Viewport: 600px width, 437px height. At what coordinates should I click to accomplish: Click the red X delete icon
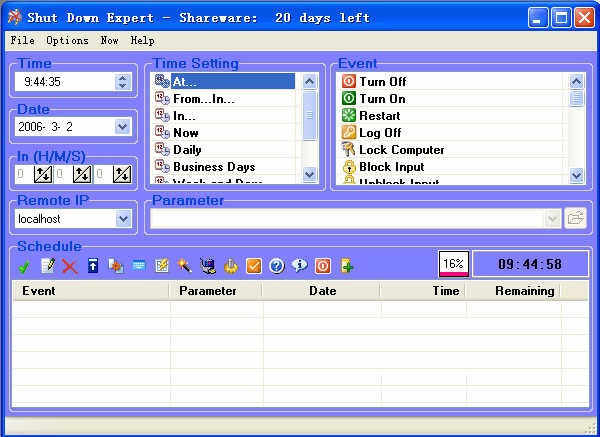(70, 266)
